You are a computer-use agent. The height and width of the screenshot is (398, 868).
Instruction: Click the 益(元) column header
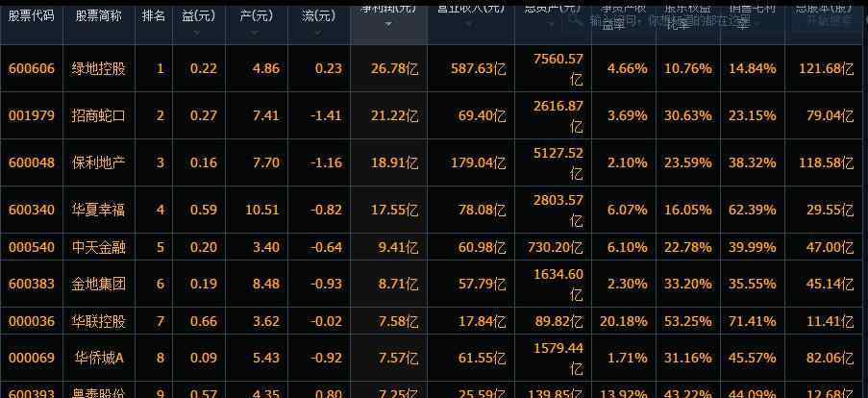click(199, 16)
